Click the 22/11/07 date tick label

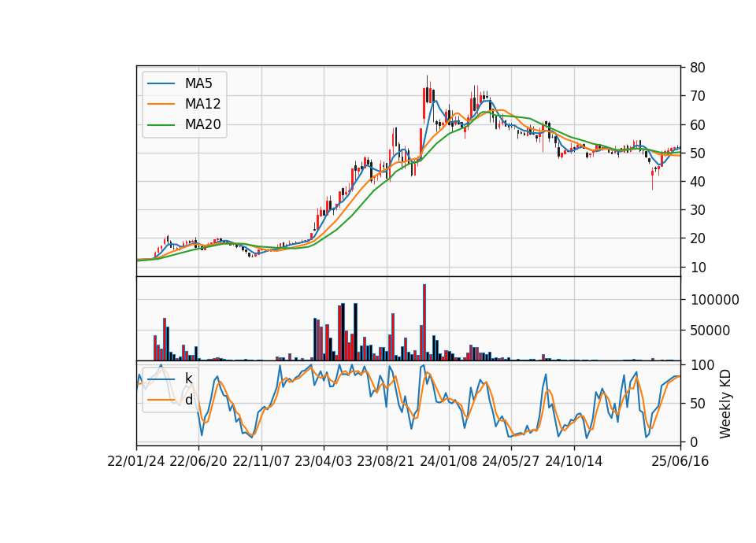(261, 461)
